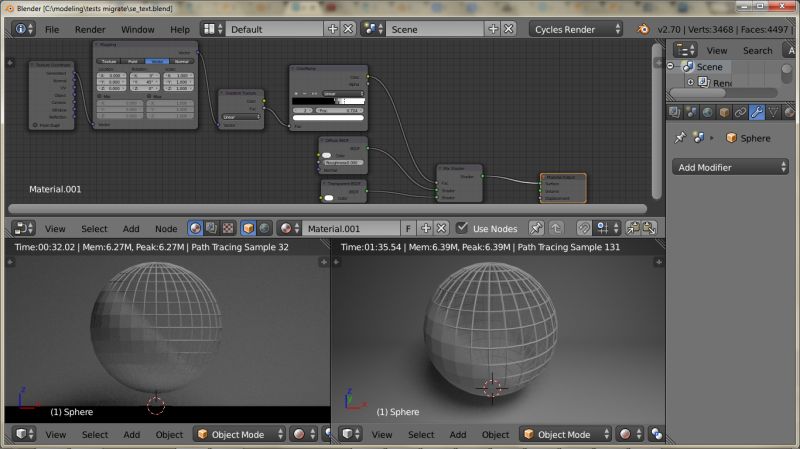The width and height of the screenshot is (800, 449).
Task: Delete the current scene
Action: [509, 29]
